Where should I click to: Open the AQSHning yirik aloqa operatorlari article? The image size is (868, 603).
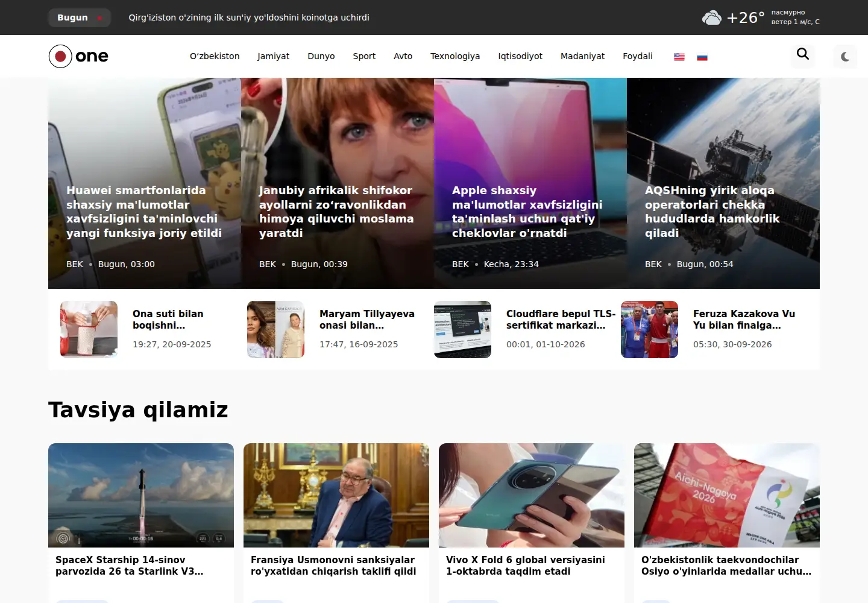[x=712, y=212]
